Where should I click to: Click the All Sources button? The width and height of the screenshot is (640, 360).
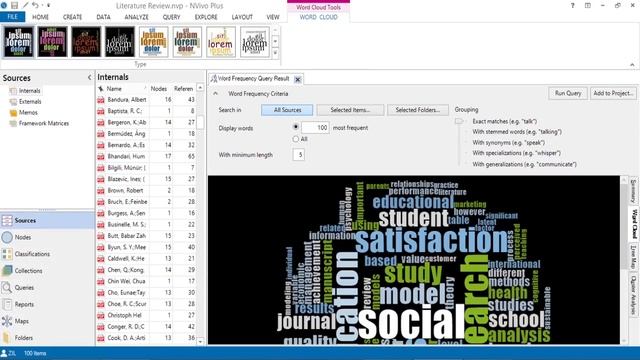click(x=287, y=110)
